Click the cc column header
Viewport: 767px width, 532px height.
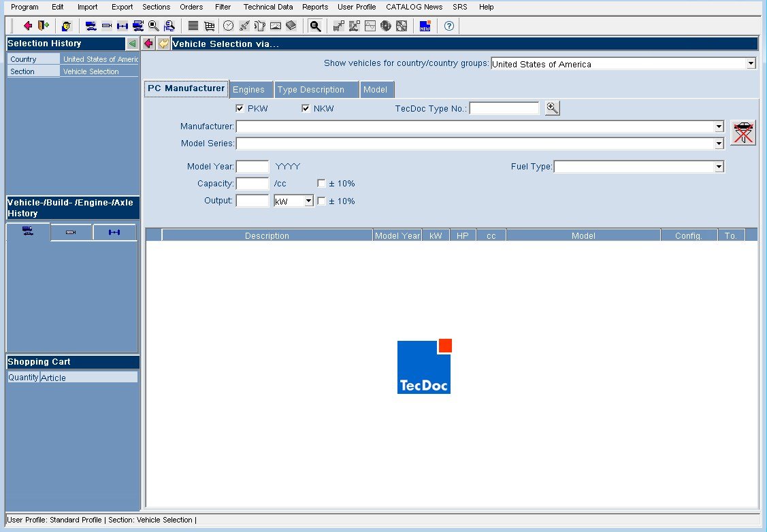click(491, 235)
